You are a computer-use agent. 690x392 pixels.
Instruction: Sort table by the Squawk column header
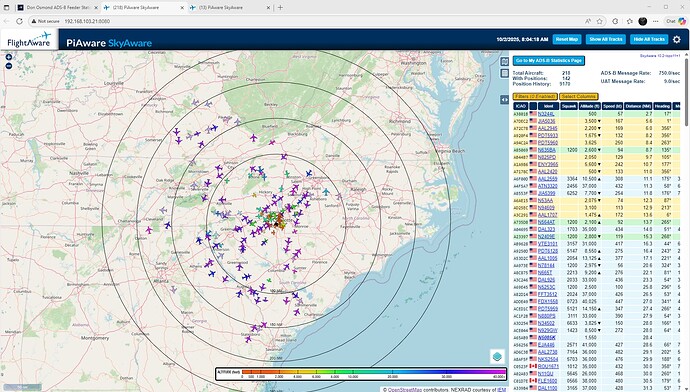pos(569,106)
